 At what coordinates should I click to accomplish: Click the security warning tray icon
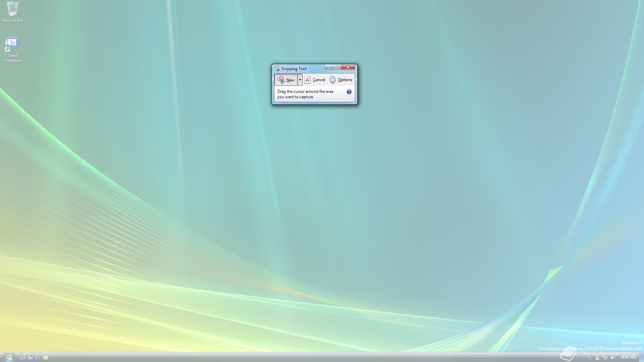tap(597, 358)
